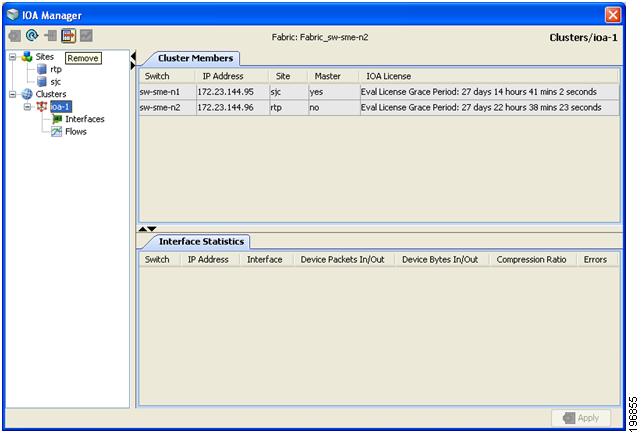The image size is (641, 433).
Task: Click license cell with 22 hours 38 mins
Action: point(489,108)
